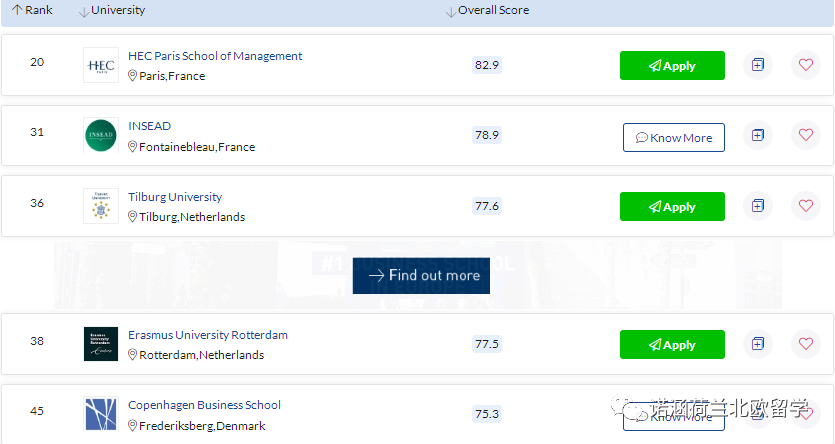
Task: Click Know More for INSEAD
Action: click(673, 137)
